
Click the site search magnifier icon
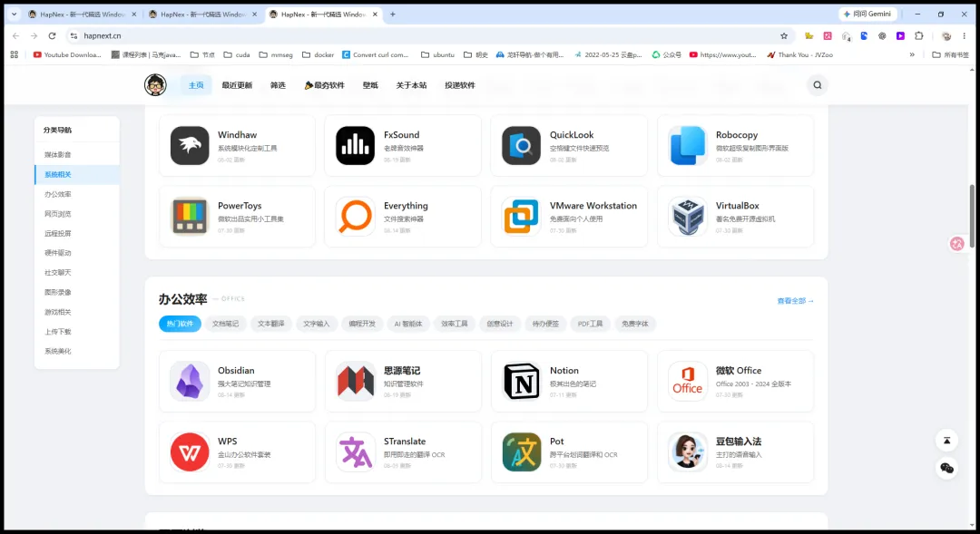click(817, 85)
